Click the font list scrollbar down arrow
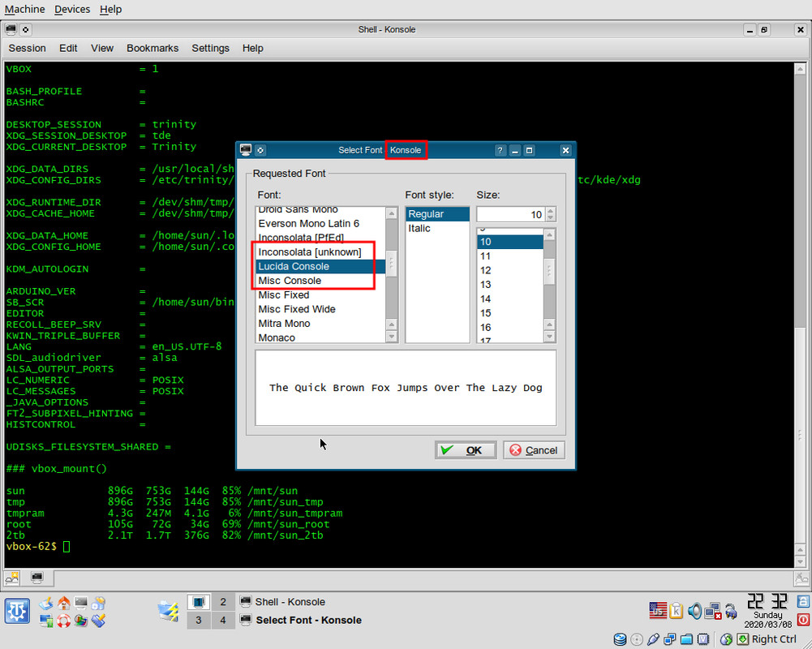Screen dimensions: 812x649 click(392, 337)
